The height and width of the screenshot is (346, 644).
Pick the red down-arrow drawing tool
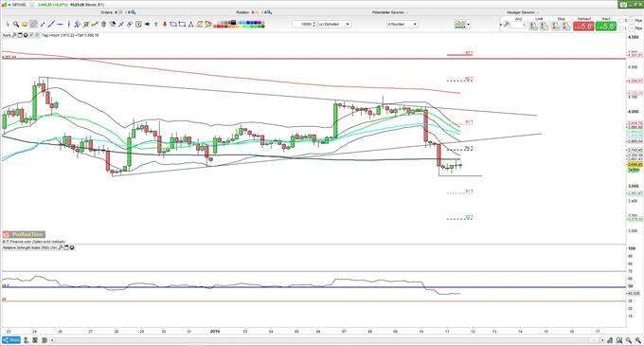coord(165,25)
